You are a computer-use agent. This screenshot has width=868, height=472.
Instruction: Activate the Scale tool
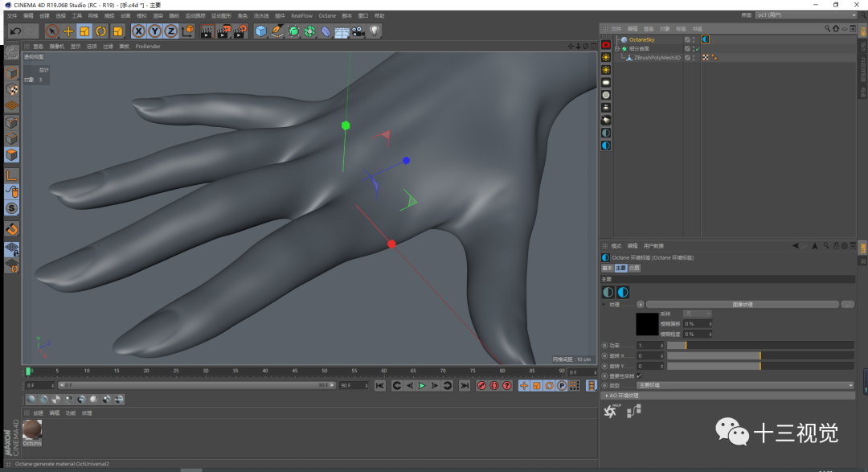[84, 31]
